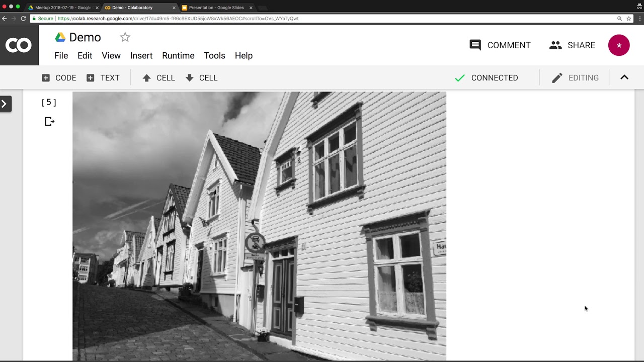Image resolution: width=644 pixels, height=362 pixels.
Task: Expand the left sidebar panel arrow
Action: click(5, 104)
